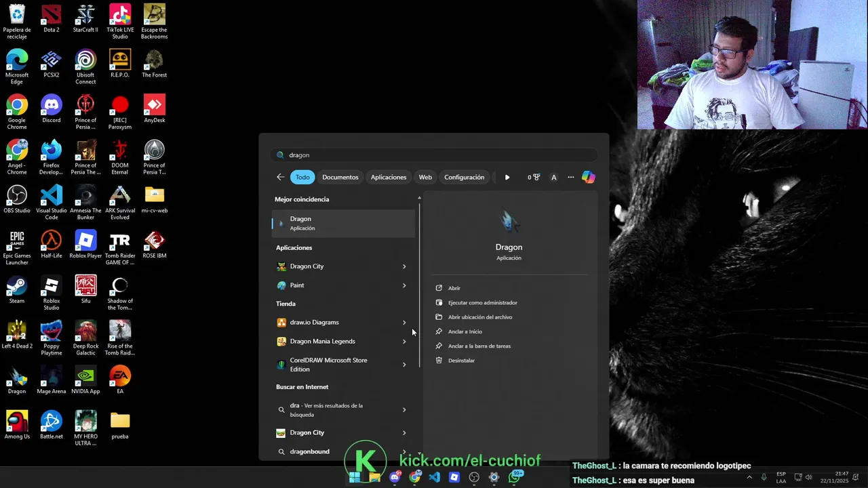Screen dimensions: 868x488
Task: Click the results list scrollbar
Action: [x=419, y=285]
